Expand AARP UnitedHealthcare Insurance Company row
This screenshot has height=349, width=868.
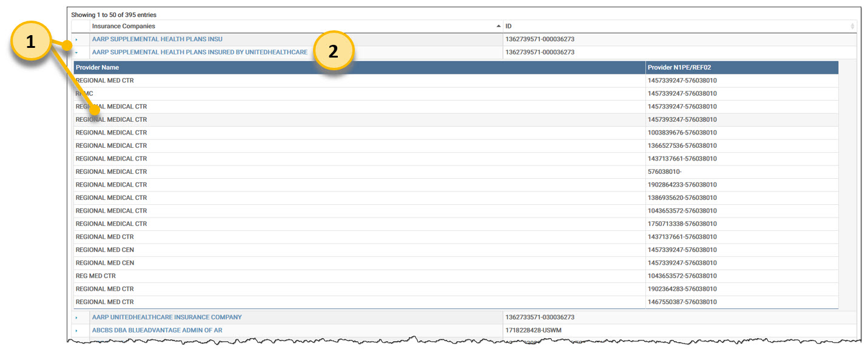pyautogui.click(x=76, y=317)
